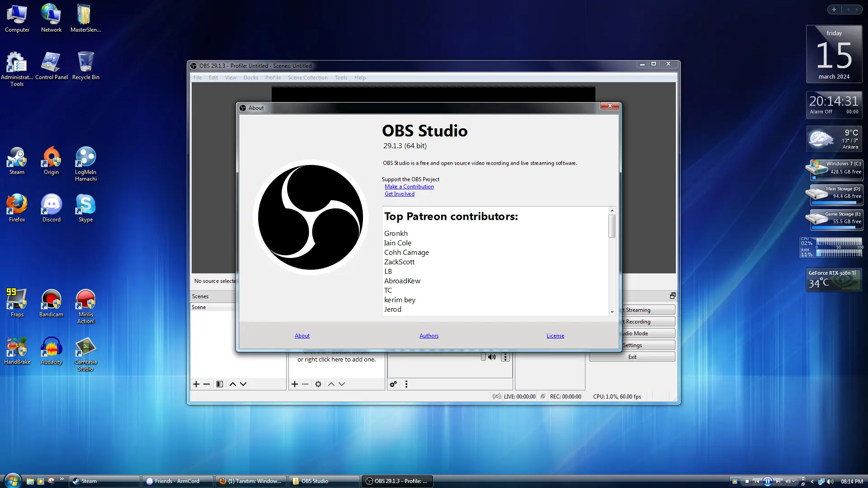Open the Edit menu in OBS
Screen dimensions: 868x488
click(213, 78)
